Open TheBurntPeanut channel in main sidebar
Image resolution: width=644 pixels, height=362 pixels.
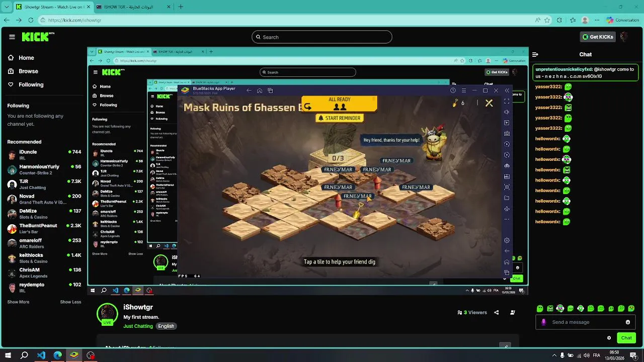coord(44,228)
